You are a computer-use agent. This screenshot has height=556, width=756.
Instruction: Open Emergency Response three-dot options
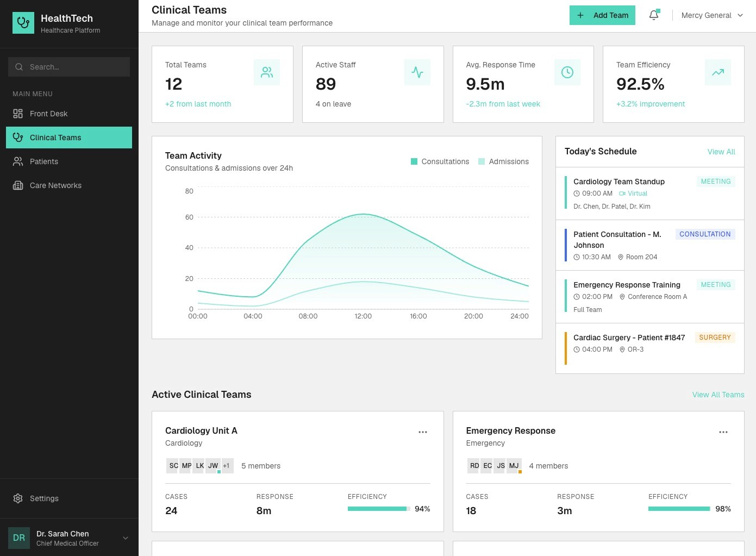point(723,432)
